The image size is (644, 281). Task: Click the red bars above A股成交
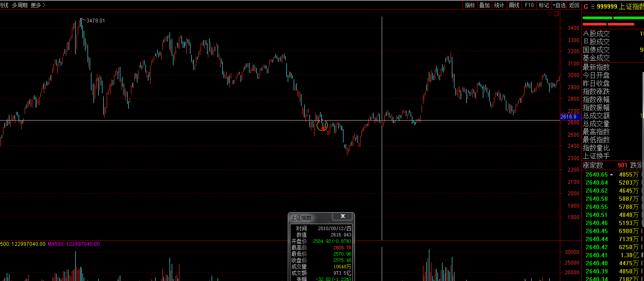608,24
